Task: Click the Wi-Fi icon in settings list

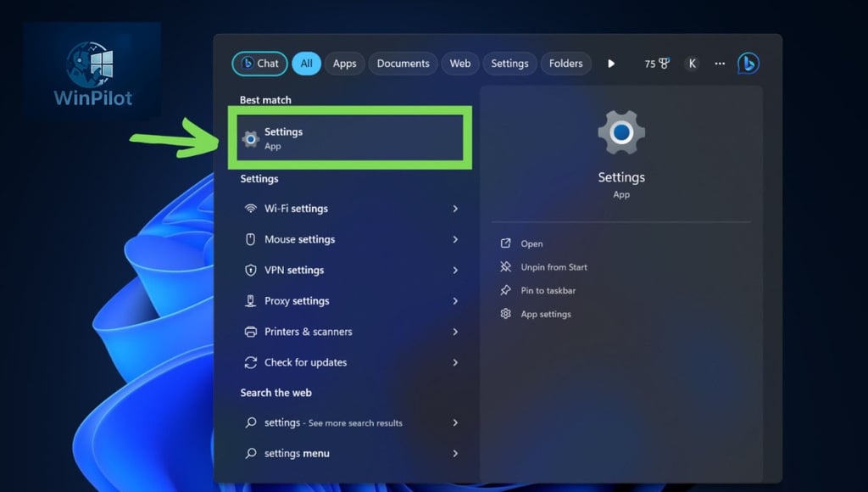Action: click(x=251, y=209)
